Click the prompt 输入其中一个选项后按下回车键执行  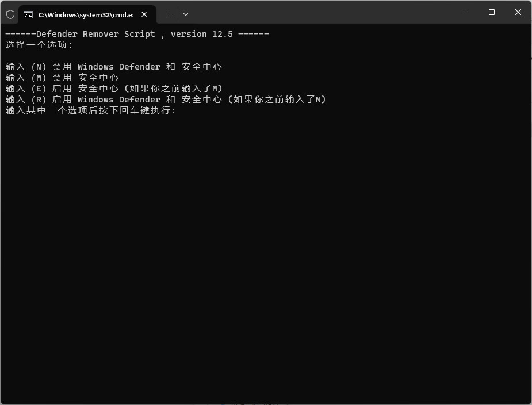point(91,110)
